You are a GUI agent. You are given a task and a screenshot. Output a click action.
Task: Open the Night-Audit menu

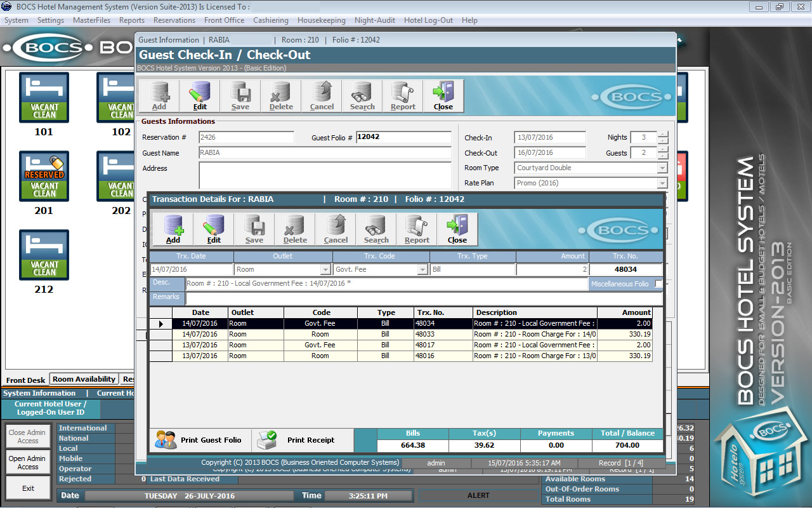click(376, 20)
